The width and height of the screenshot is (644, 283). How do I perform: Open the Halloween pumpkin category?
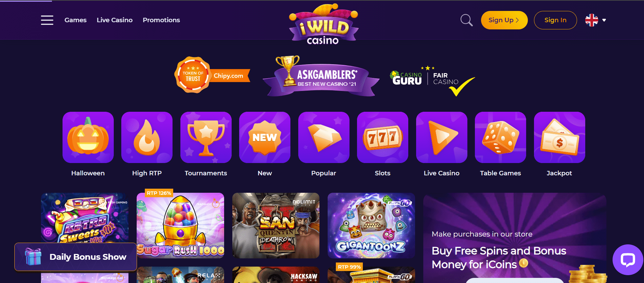click(88, 137)
